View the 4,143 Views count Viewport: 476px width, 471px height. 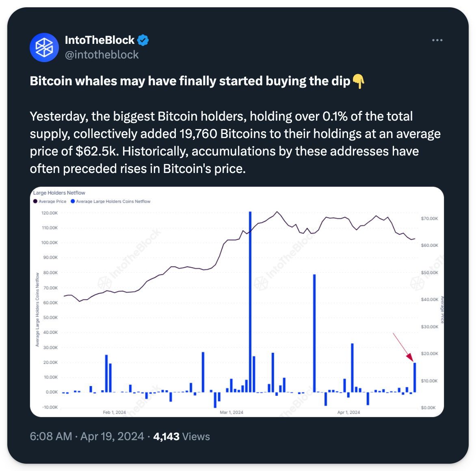(182, 436)
